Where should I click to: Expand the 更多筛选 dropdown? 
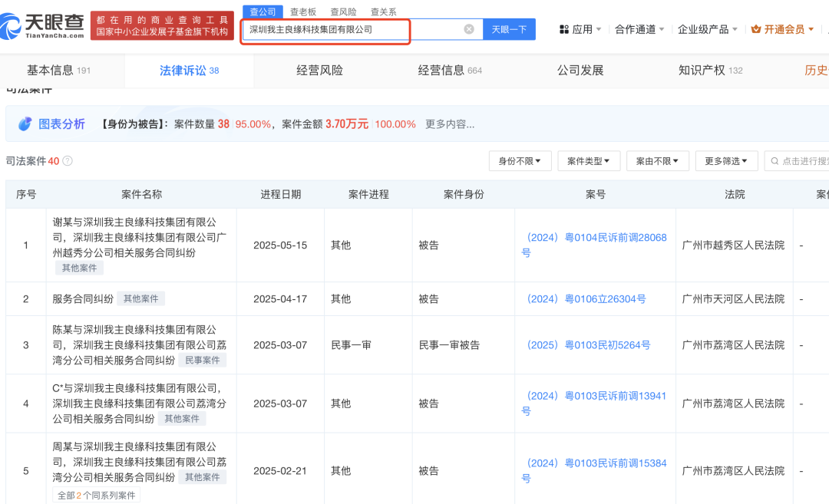coord(726,161)
